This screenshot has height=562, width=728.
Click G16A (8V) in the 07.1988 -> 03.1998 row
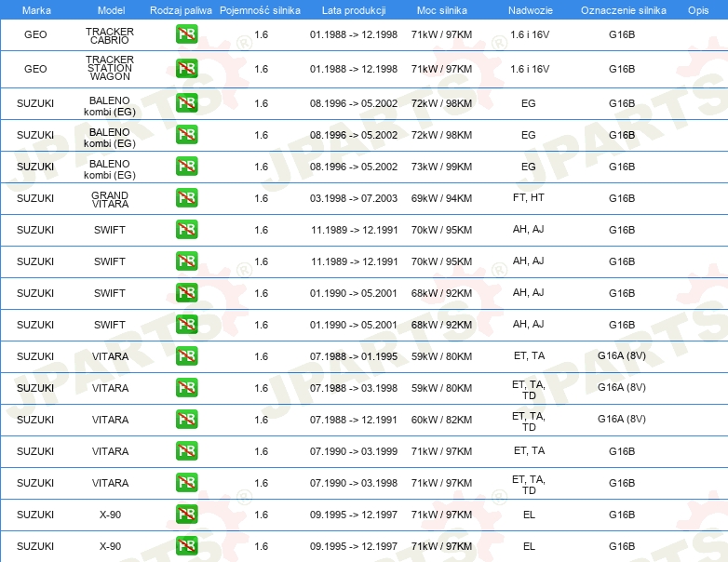[622, 387]
